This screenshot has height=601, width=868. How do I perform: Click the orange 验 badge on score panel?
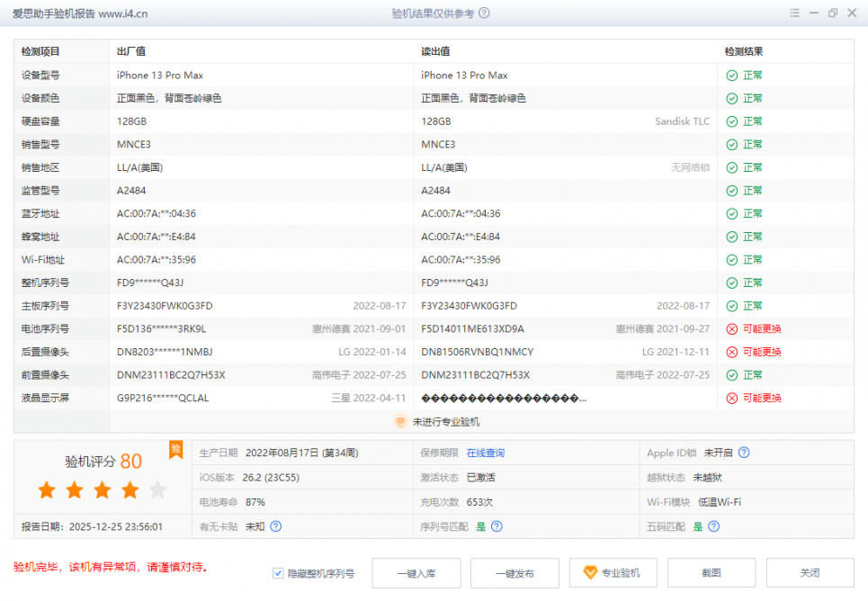[176, 449]
